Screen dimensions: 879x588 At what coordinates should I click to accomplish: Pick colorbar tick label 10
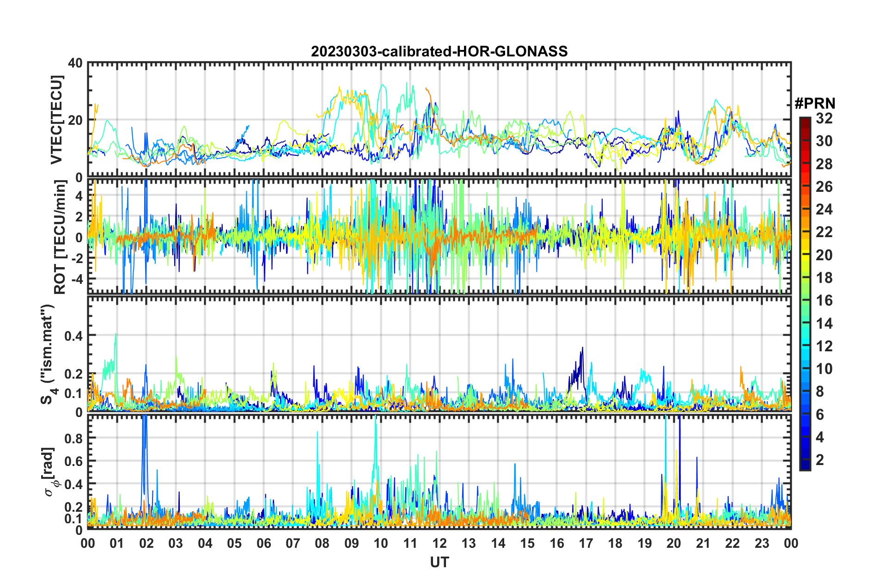pyautogui.click(x=824, y=369)
